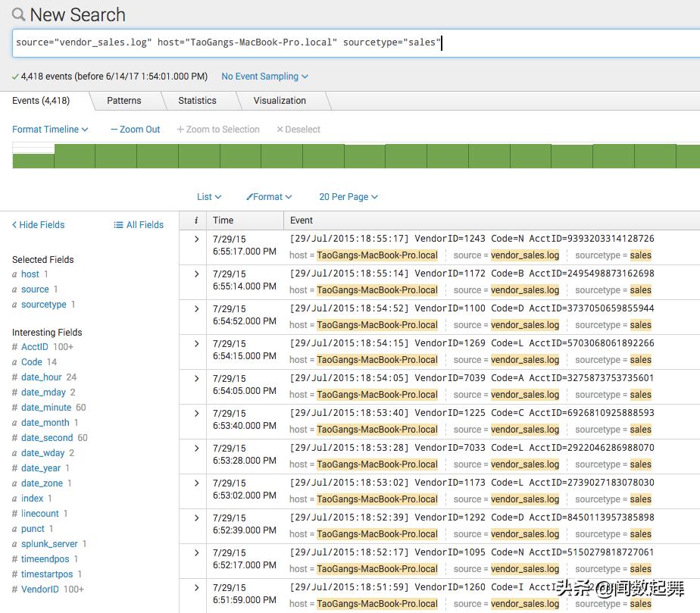Expand the 6:53:40.000 PM event row
Image resolution: width=700 pixels, height=613 pixels.
(196, 413)
